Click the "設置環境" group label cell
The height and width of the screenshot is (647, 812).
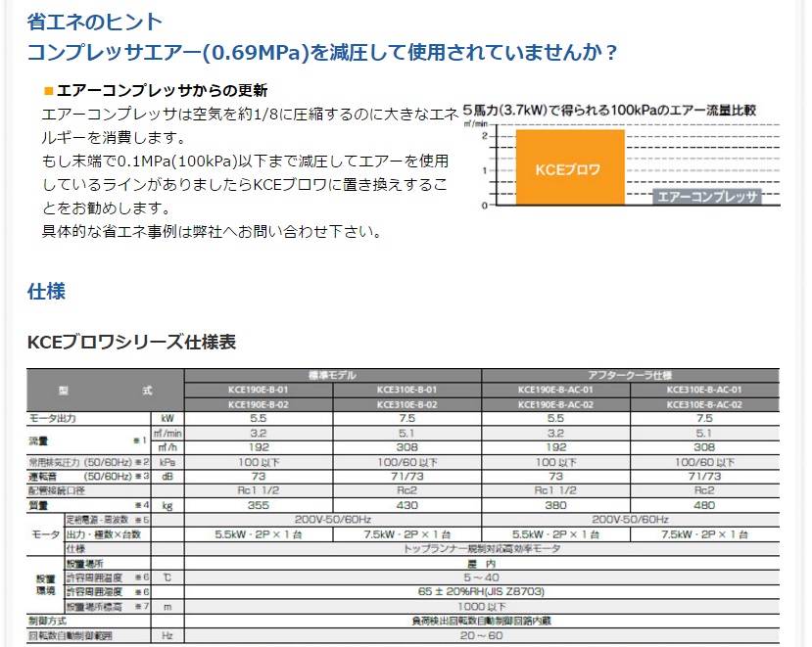click(x=45, y=585)
